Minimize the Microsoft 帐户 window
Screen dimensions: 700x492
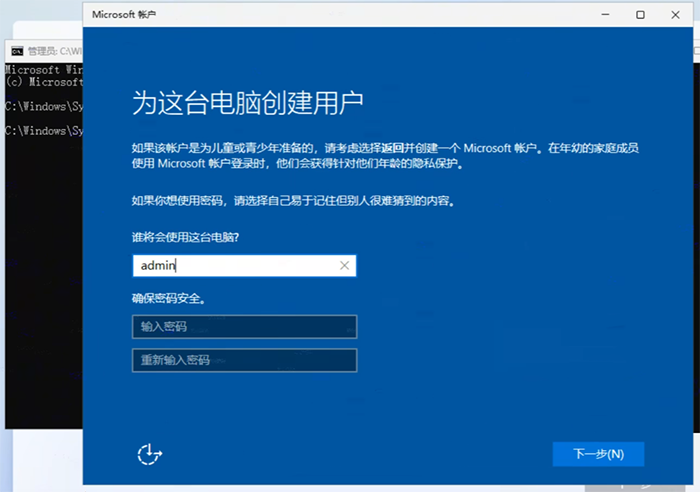click(605, 15)
